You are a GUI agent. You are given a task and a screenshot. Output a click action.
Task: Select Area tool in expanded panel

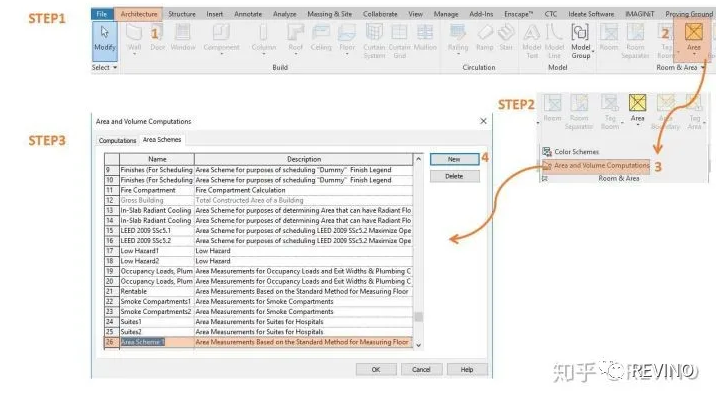[x=637, y=109]
